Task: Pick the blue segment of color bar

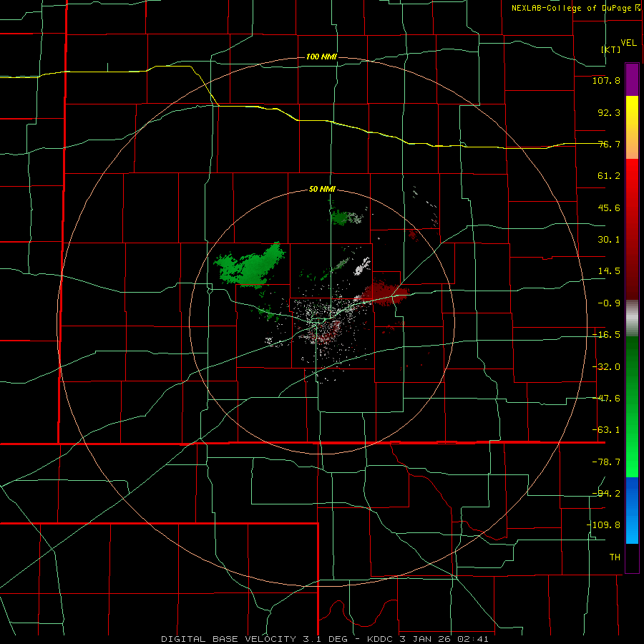Action: (x=632, y=493)
